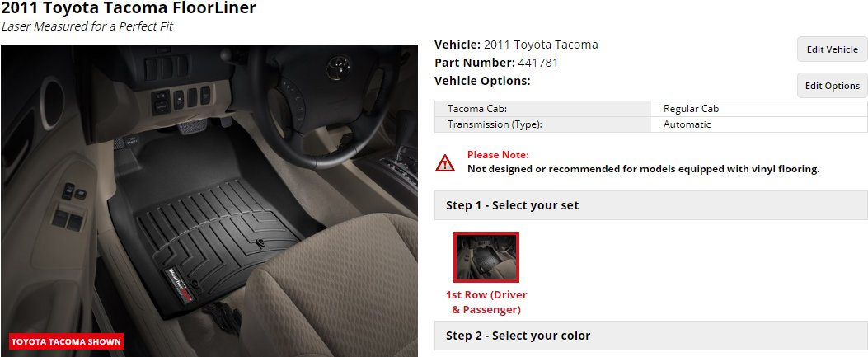Click the 2011 Toyota Tacoma FloorLiner heading

(x=129, y=7)
